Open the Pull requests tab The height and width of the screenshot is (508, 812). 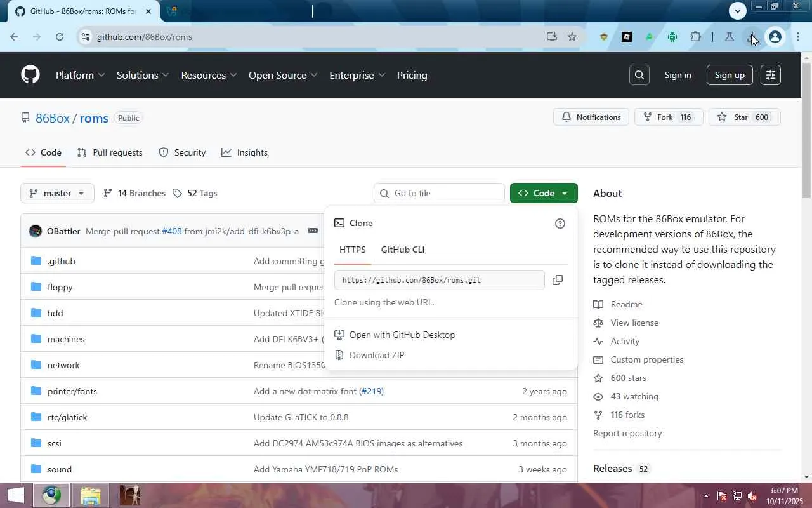pos(110,152)
